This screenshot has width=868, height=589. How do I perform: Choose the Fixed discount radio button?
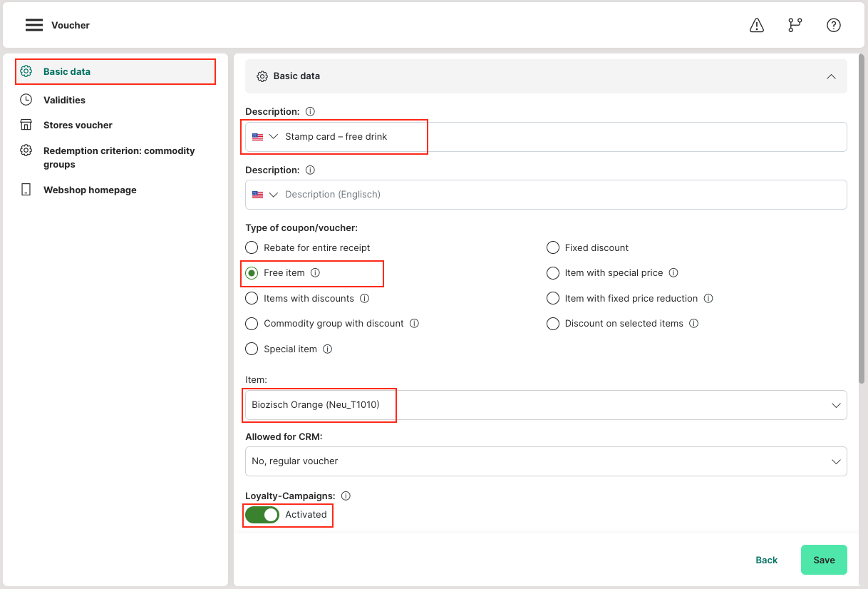552,247
